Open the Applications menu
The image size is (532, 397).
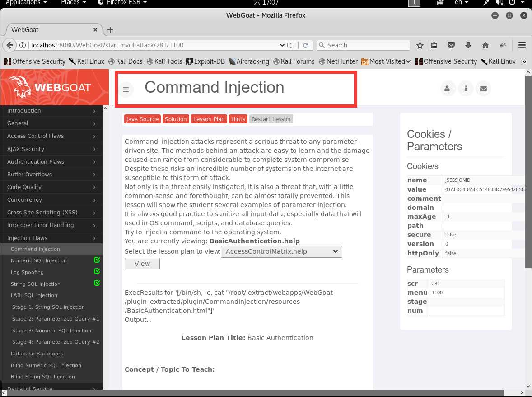27,2
